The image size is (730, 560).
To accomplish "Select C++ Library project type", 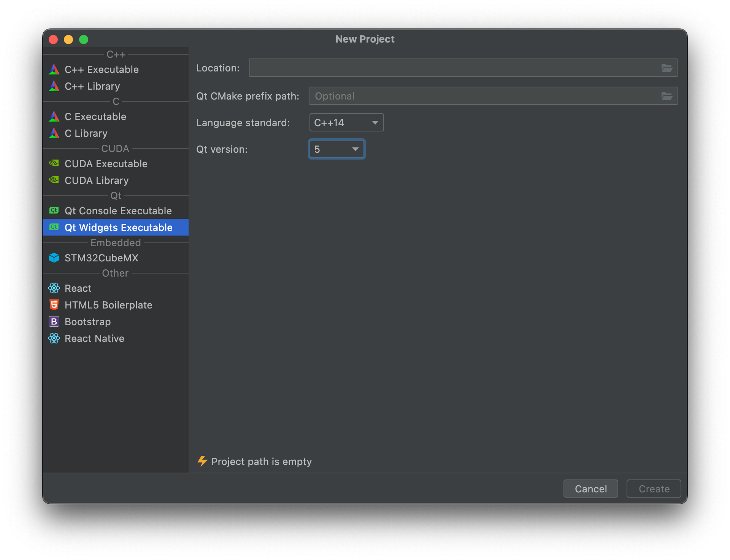I will tap(116, 86).
